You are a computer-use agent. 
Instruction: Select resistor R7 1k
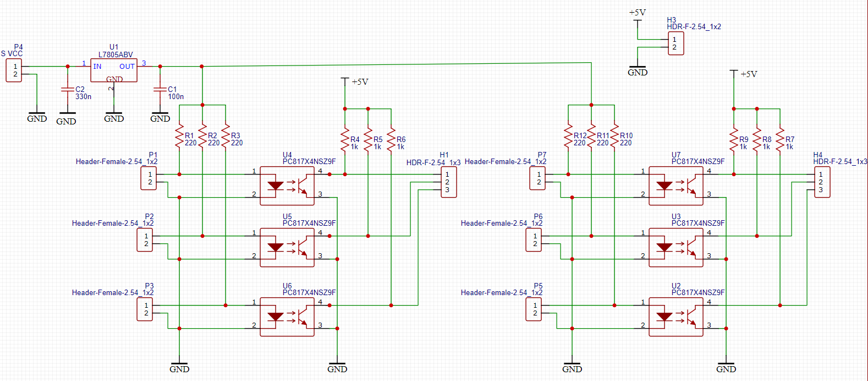pos(780,140)
